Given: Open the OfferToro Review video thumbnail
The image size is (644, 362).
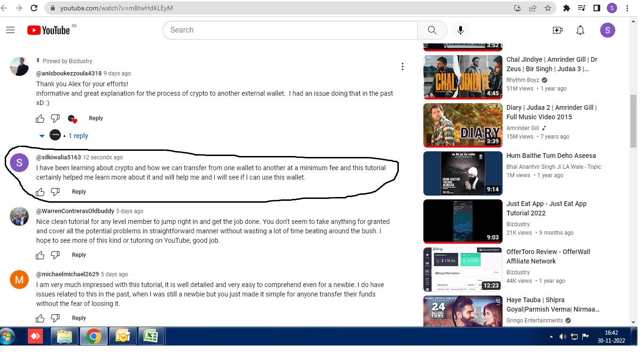Looking at the screenshot, I should (x=463, y=270).
